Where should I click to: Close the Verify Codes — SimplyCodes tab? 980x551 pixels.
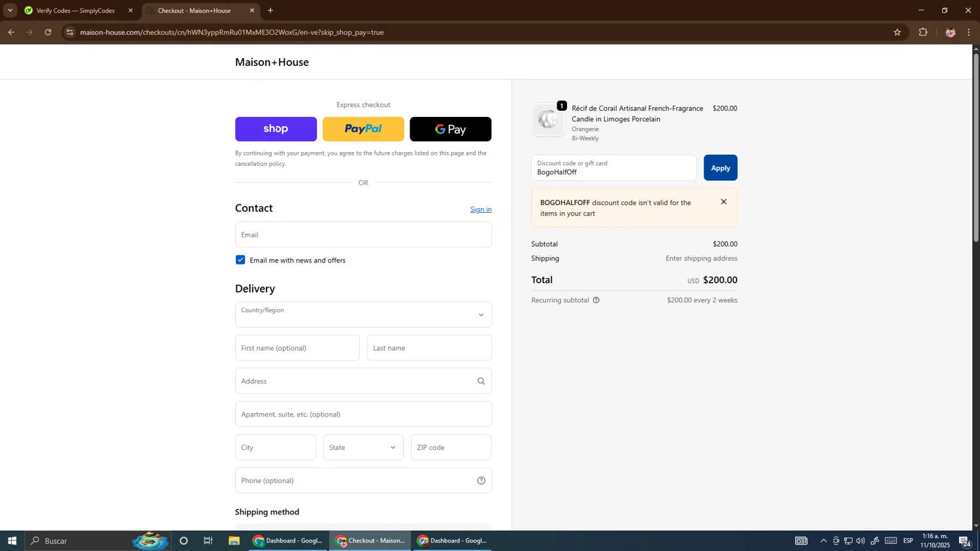click(131, 10)
